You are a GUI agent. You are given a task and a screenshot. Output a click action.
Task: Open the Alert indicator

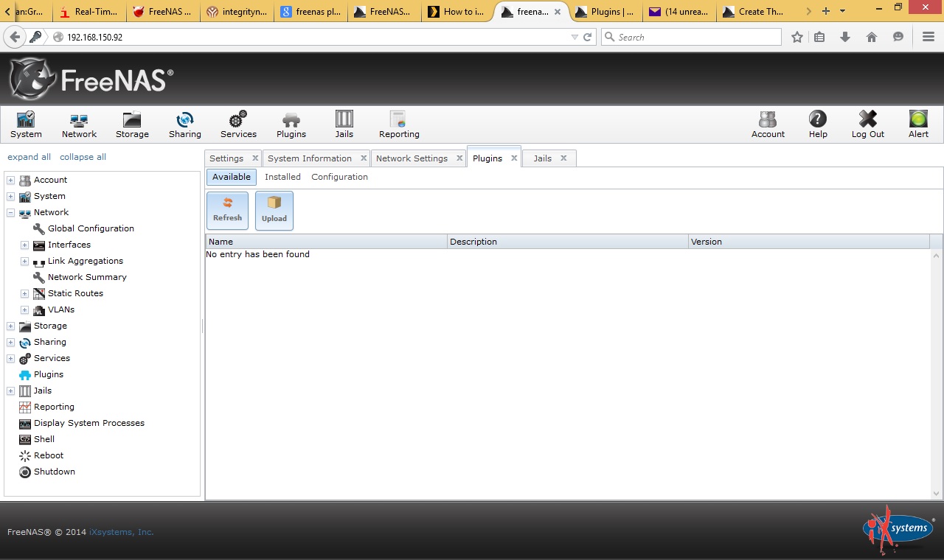coord(918,124)
